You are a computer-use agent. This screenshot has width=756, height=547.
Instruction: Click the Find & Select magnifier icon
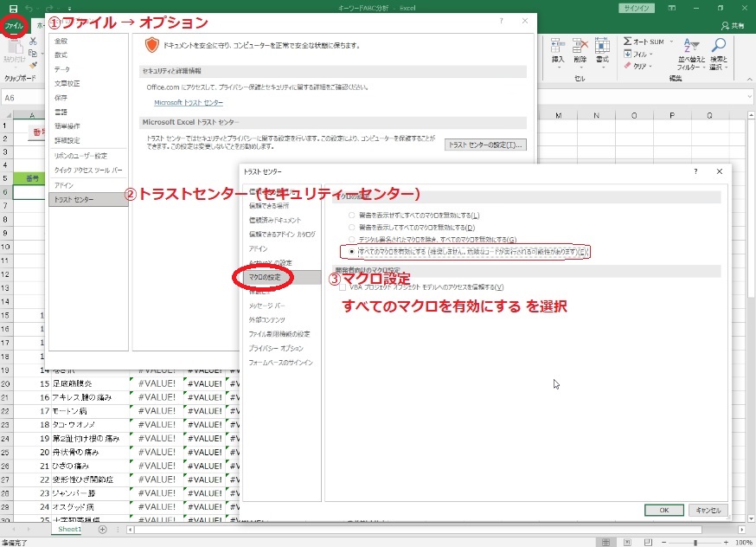[x=719, y=45]
